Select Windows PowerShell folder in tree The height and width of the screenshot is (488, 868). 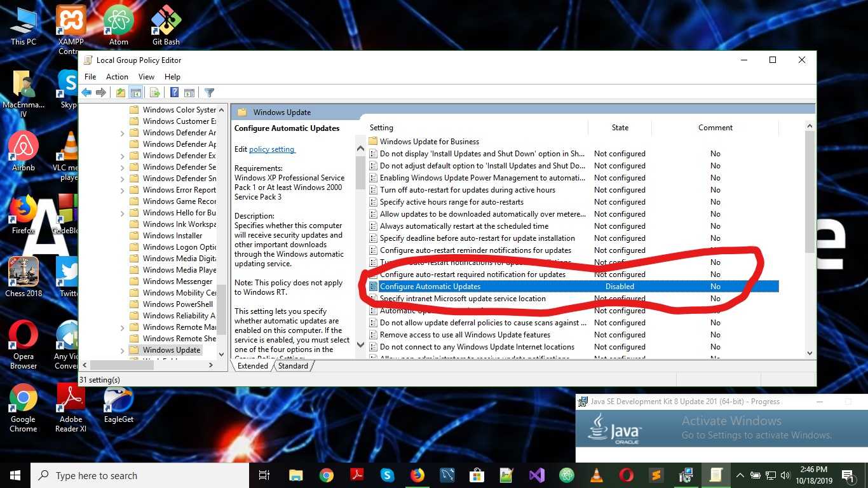178,304
